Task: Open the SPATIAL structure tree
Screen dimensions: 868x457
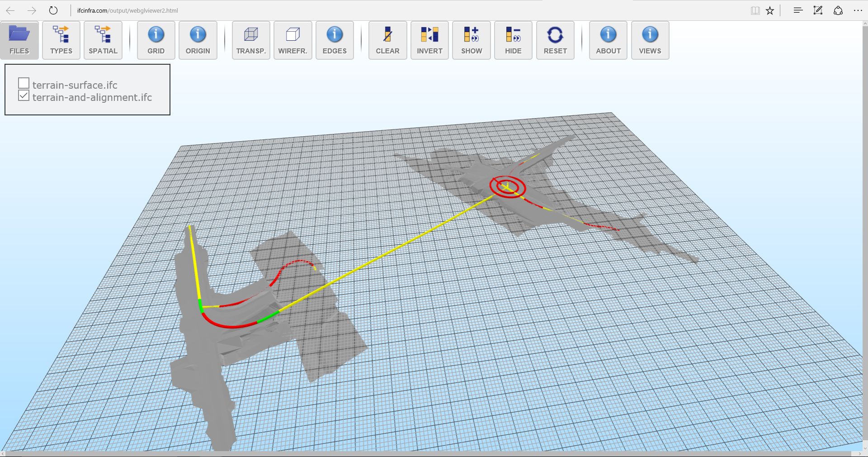Action: 103,40
